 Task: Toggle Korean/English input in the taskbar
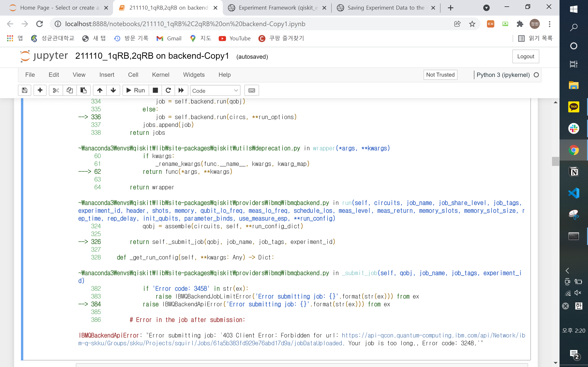[579, 306]
